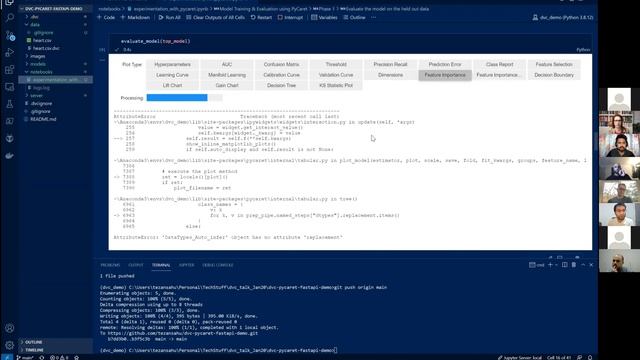Click the evaluate_model(top_model) code cell
Viewport: 640px width, 360px height.
point(350,41)
